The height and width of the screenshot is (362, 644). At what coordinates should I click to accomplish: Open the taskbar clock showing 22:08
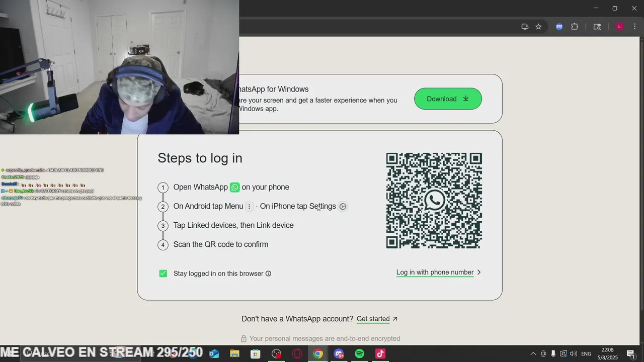[x=608, y=354]
